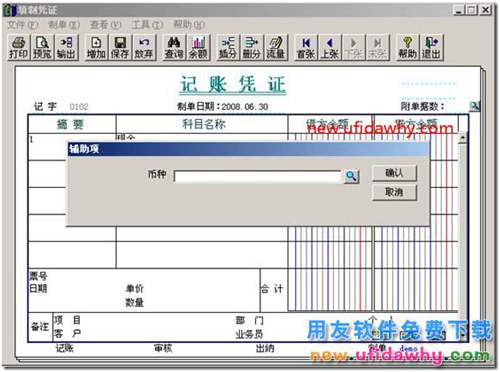Go to previous voucher with 上张
Viewport: 500px width, 372px height.
(x=330, y=47)
